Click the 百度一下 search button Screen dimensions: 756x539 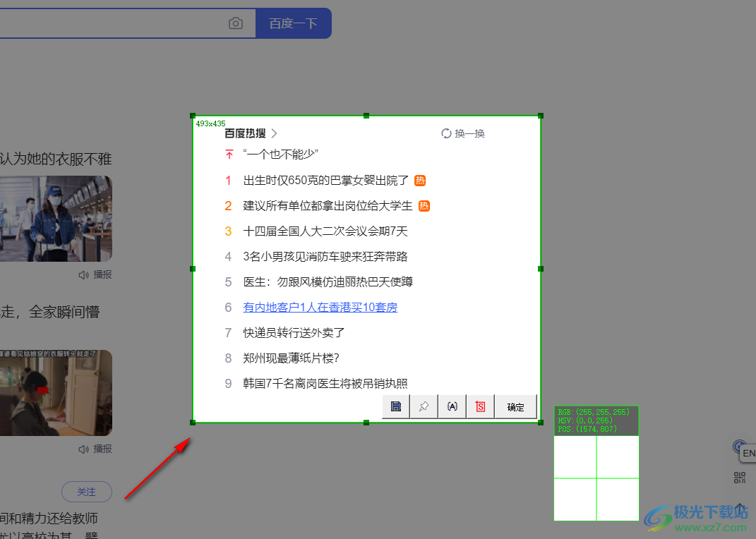pos(293,23)
